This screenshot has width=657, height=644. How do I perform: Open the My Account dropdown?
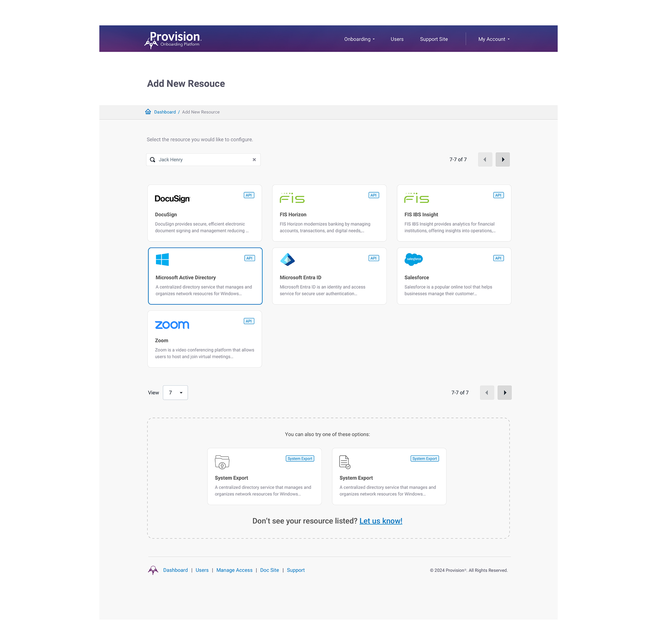pyautogui.click(x=493, y=39)
